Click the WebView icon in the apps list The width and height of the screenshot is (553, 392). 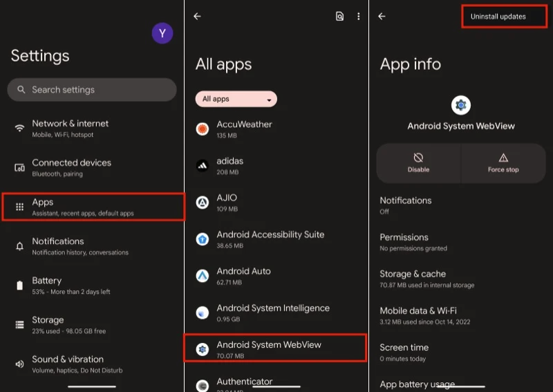[203, 349]
